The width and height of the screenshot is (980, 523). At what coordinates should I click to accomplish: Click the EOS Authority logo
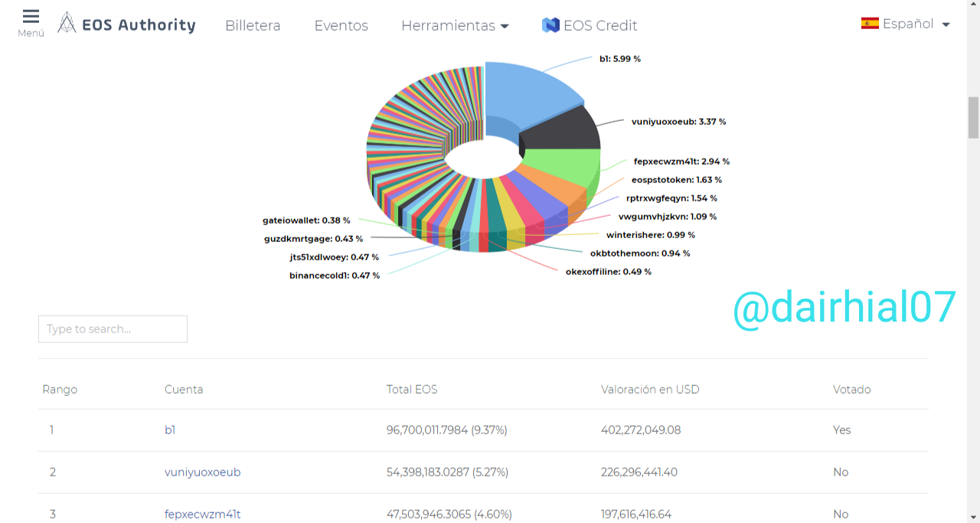[127, 25]
